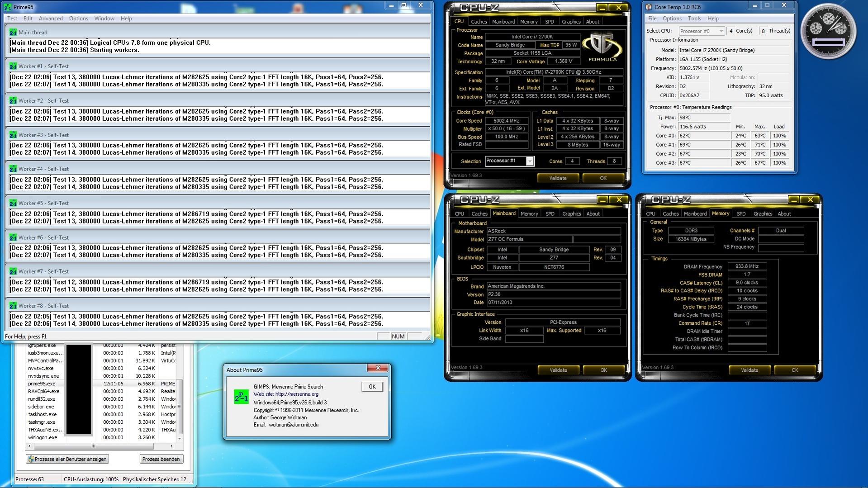Click the Main thread window icon

pos(13,32)
